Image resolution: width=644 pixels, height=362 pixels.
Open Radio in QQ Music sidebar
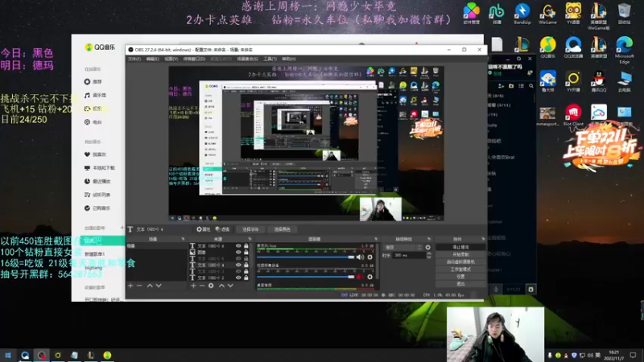pyautogui.click(x=93, y=122)
